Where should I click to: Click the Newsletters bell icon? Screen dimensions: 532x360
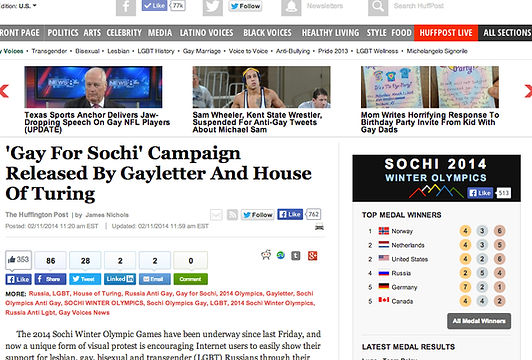click(x=291, y=7)
